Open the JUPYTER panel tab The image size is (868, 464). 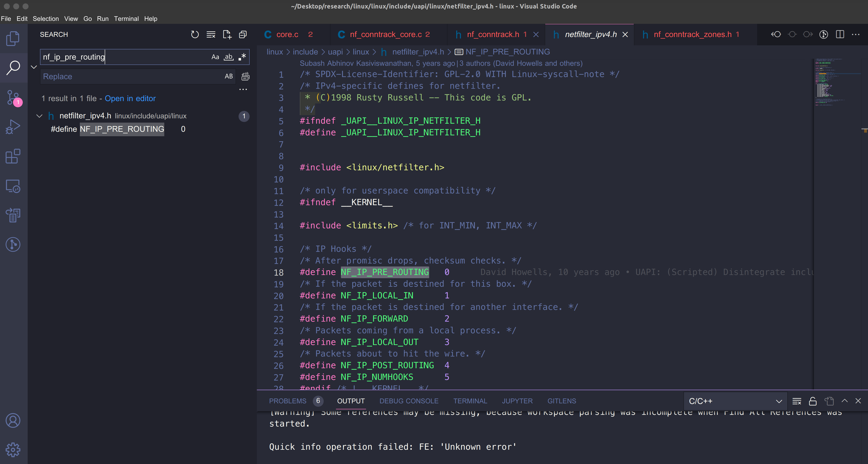(x=517, y=401)
